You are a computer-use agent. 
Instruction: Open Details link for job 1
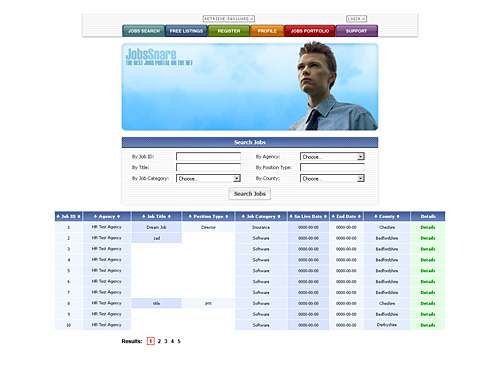click(428, 227)
